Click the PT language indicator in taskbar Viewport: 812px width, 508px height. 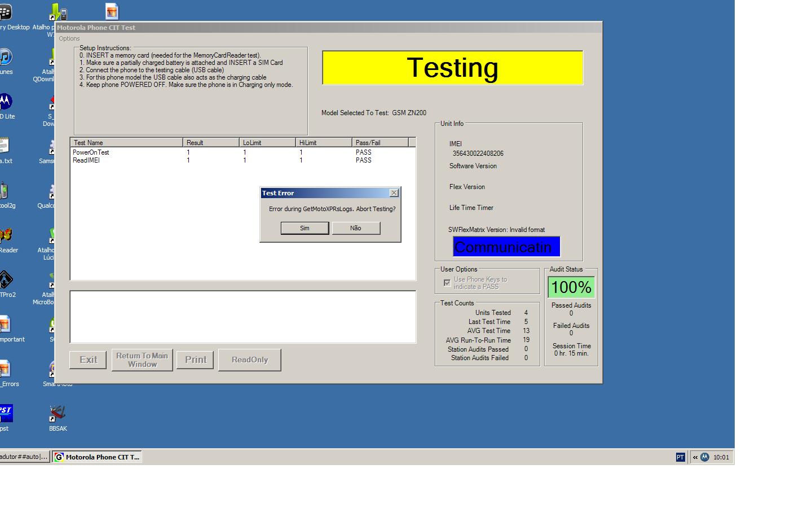[680, 457]
